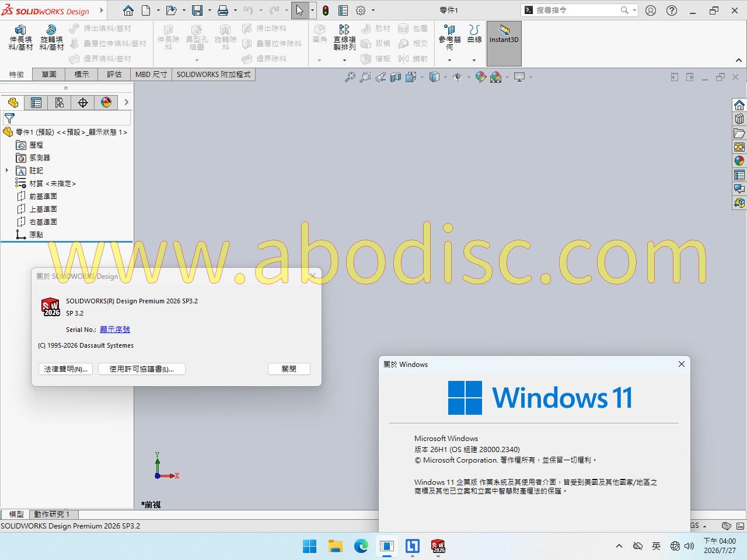Switch to the 草圖 sketch tab
Screen dimensions: 747x560
pyautogui.click(x=49, y=75)
